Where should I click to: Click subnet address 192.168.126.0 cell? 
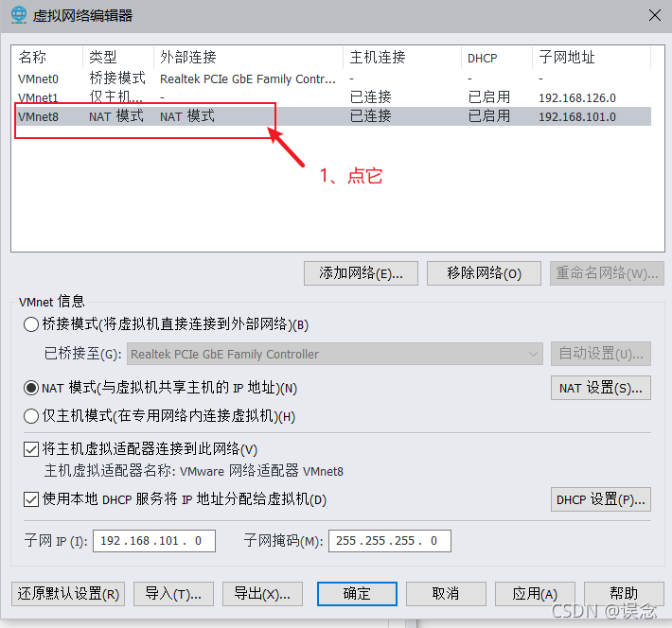576,98
